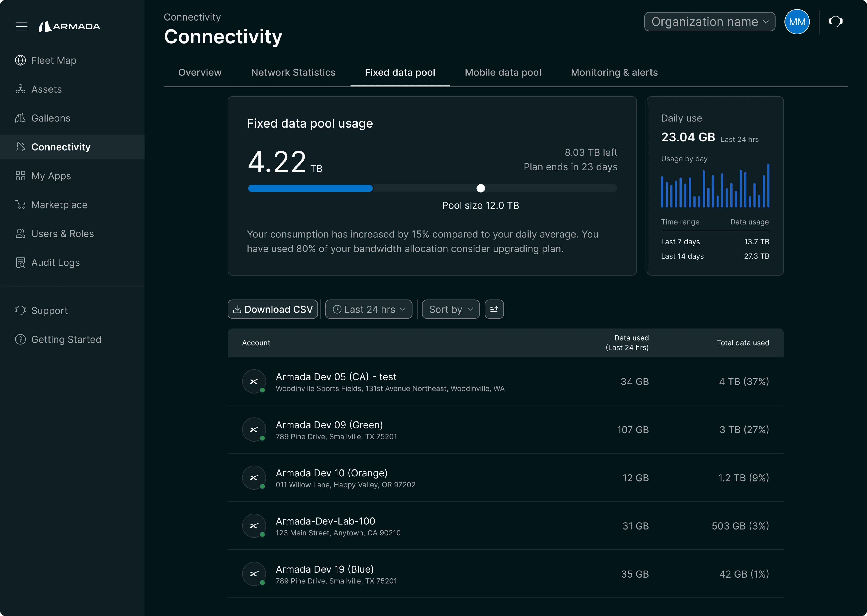The width and height of the screenshot is (867, 616).
Task: Switch to the Network Statistics tab
Action: click(293, 73)
